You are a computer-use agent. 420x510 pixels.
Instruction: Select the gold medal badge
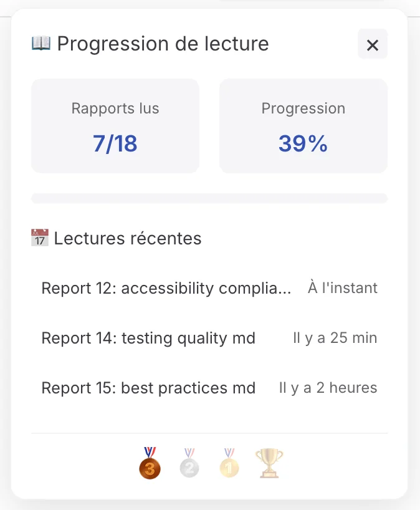click(229, 463)
